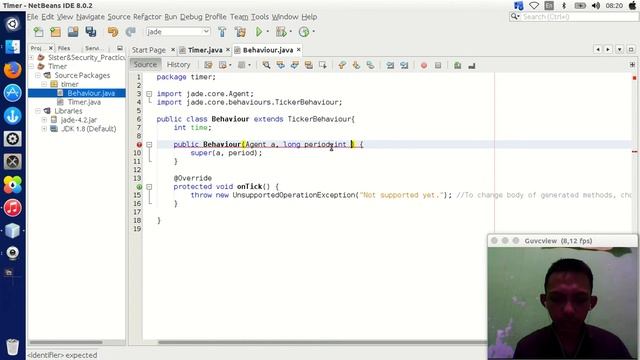The height and width of the screenshot is (360, 640).
Task: Click the volume icon in the menu bar
Action: pos(596,5)
